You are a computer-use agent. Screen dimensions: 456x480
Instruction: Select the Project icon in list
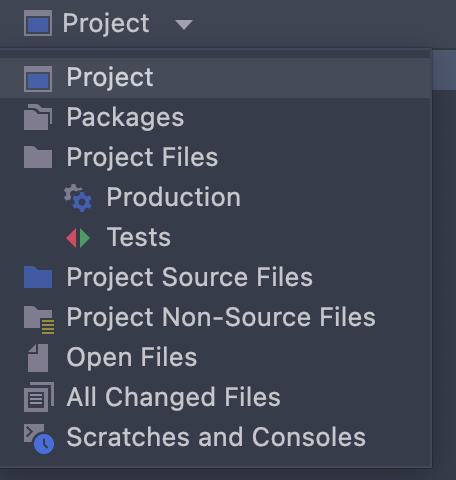[38, 79]
